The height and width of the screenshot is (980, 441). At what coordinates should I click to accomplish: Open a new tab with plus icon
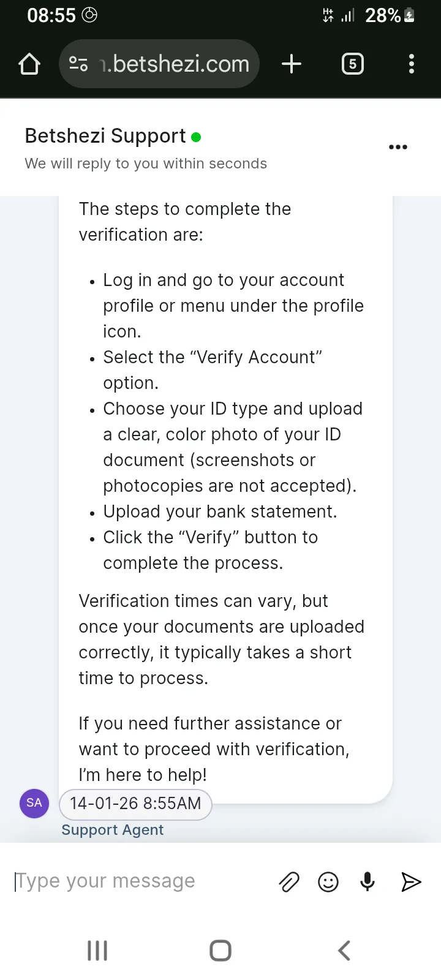[x=292, y=64]
